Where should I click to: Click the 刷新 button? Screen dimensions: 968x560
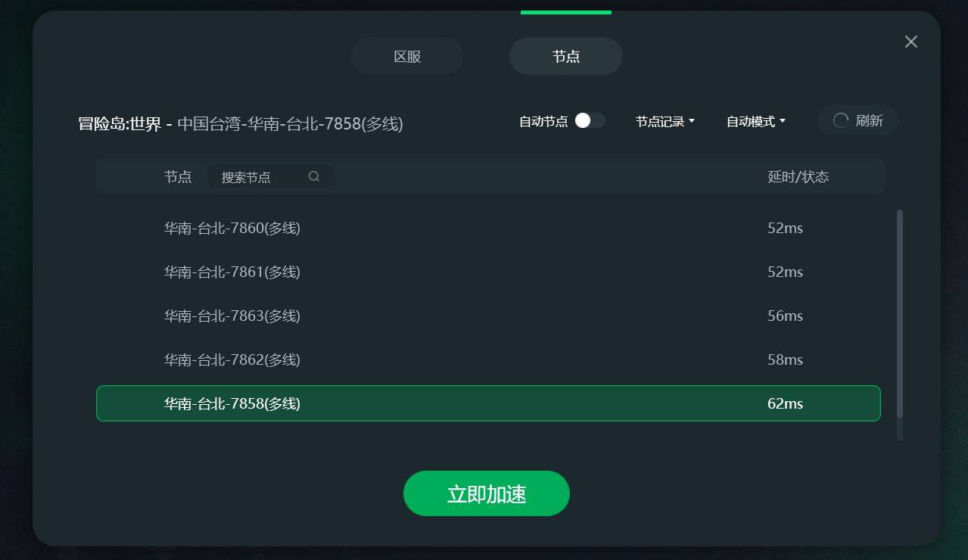[858, 120]
